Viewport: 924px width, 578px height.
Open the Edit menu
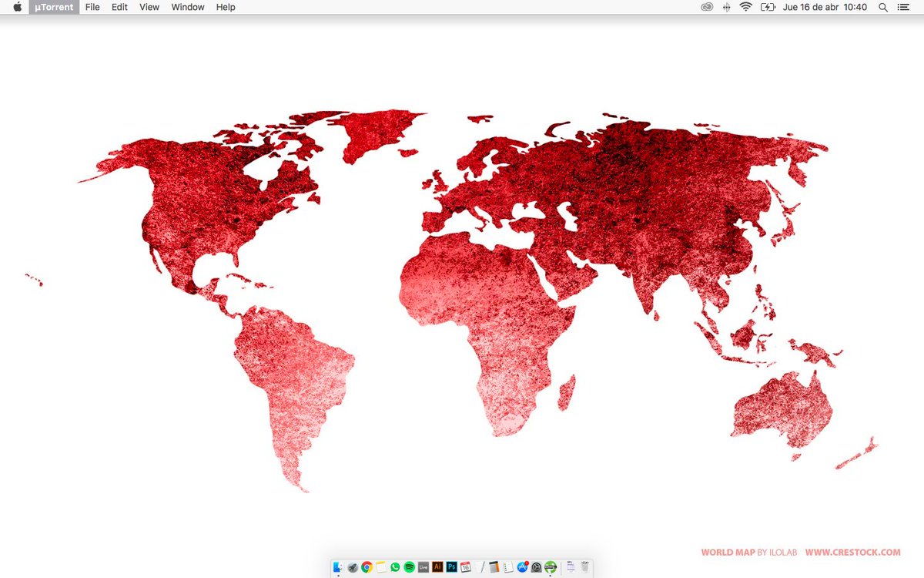(119, 7)
